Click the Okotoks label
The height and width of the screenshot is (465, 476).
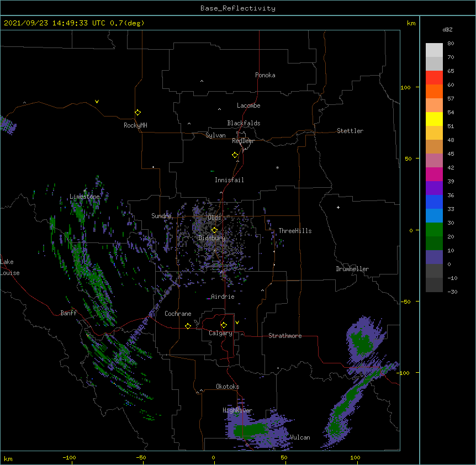click(x=228, y=387)
